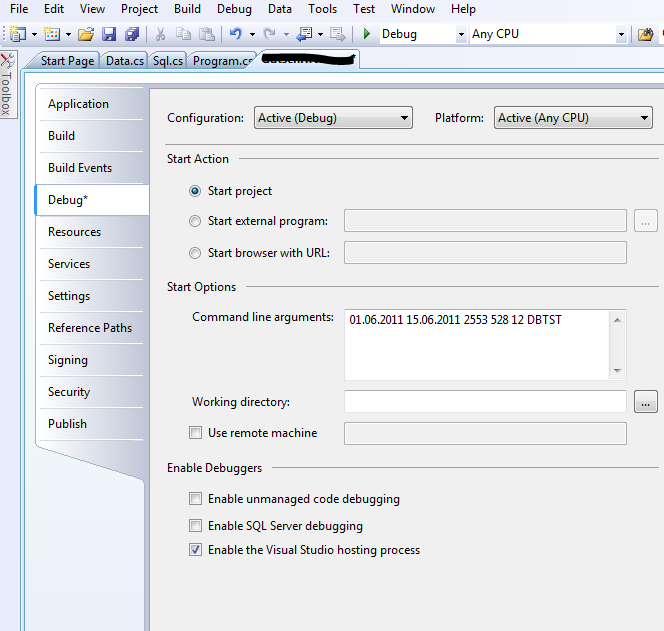This screenshot has height=631, width=664.
Task: Select the Publish properties page
Action: tap(91, 423)
